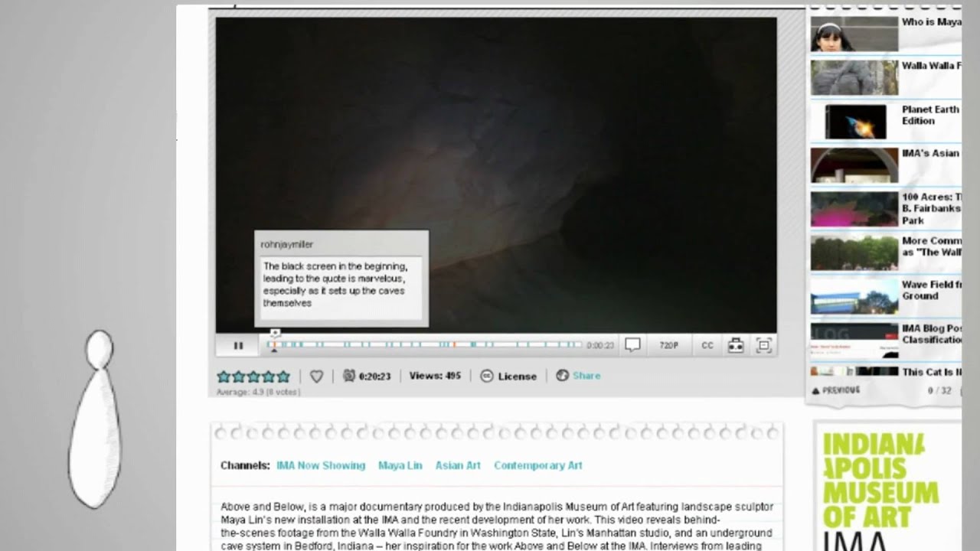Open the Walla Walla video thumbnail
Viewport: 980px width, 551px height.
click(x=854, y=77)
